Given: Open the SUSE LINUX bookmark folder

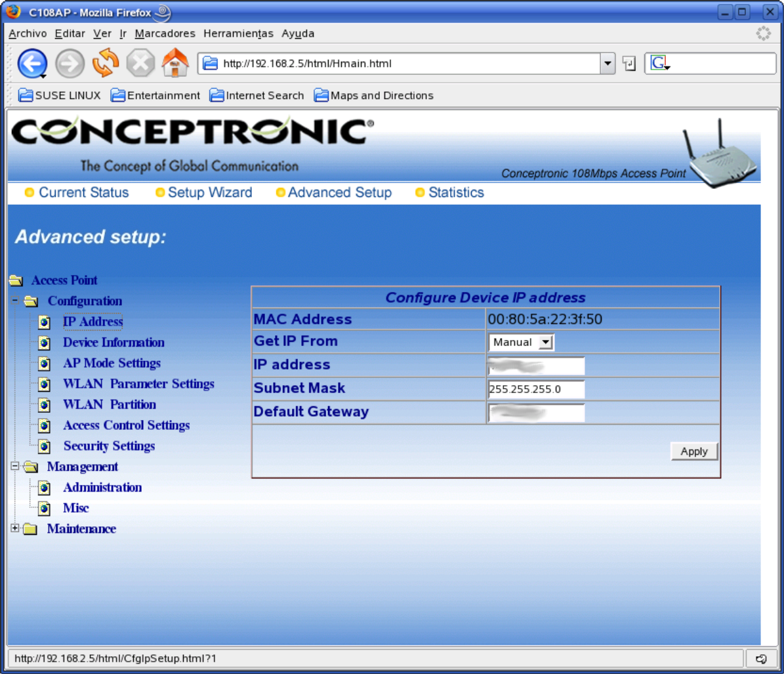Looking at the screenshot, I should coord(60,96).
